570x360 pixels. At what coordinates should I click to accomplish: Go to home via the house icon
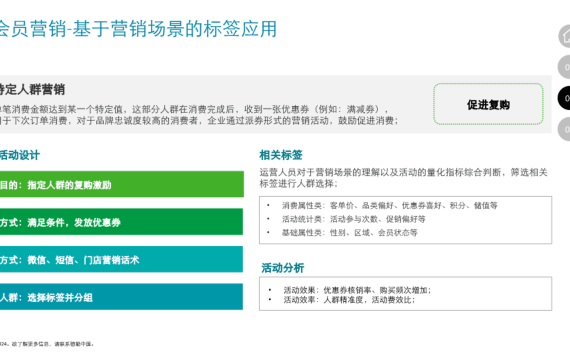565,36
